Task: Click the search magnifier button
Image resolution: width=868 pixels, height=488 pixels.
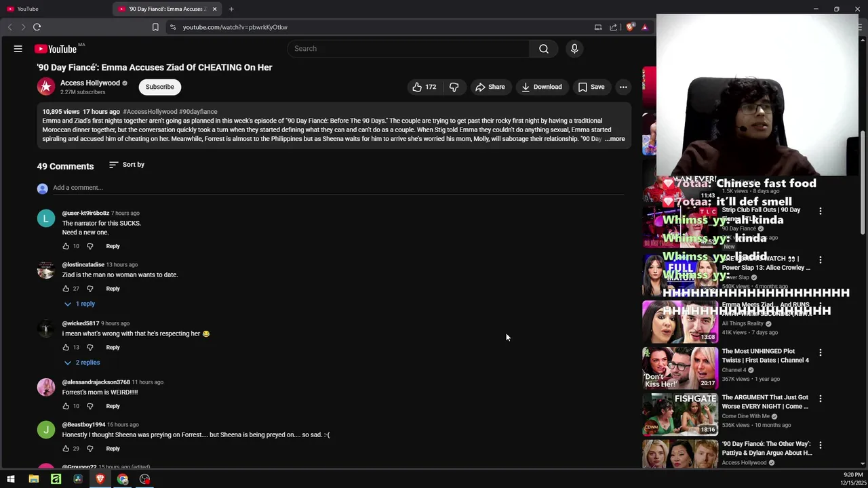Action: [x=543, y=49]
